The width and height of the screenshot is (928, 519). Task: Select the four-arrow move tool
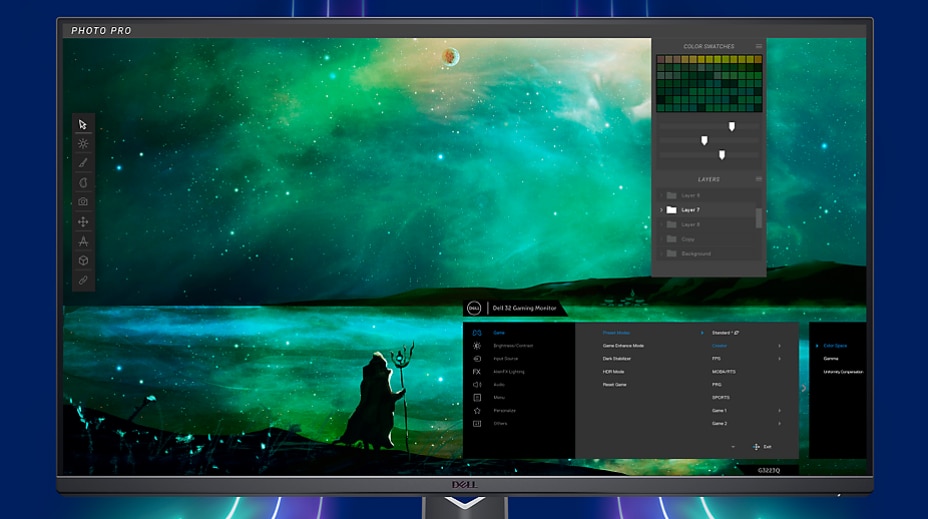[83, 222]
